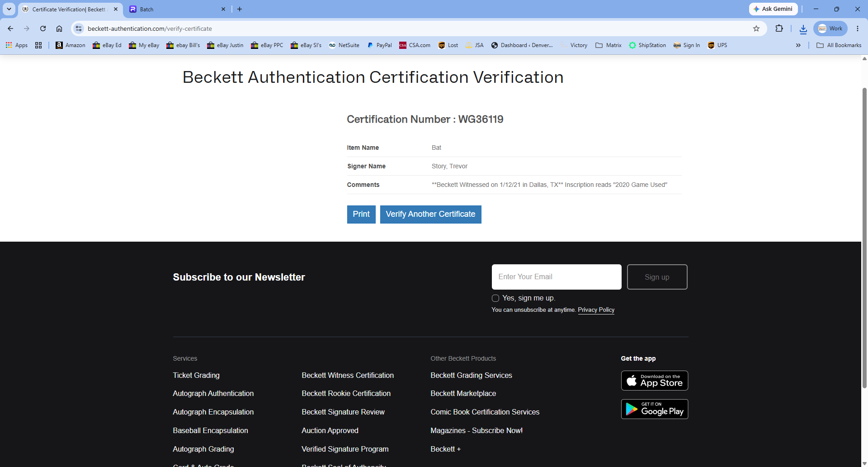Focus the Enter Your Email field
The width and height of the screenshot is (868, 467).
click(x=557, y=277)
